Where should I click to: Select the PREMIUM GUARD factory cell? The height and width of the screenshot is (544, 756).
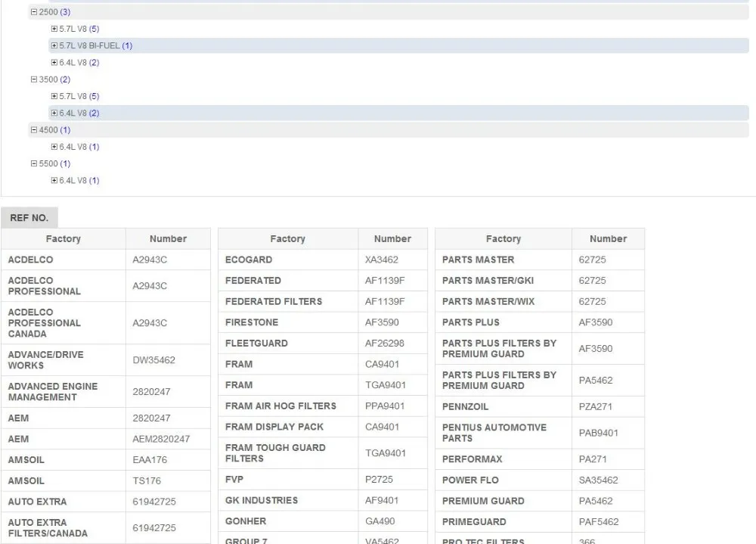(x=503, y=501)
